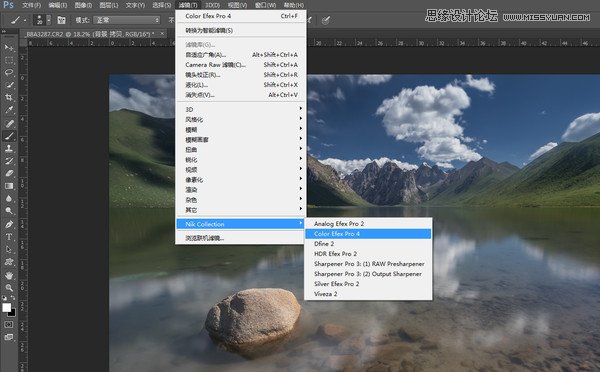This screenshot has width=600, height=372.
Task: Close the BBA3287.CR2 document tab
Action: coord(162,34)
